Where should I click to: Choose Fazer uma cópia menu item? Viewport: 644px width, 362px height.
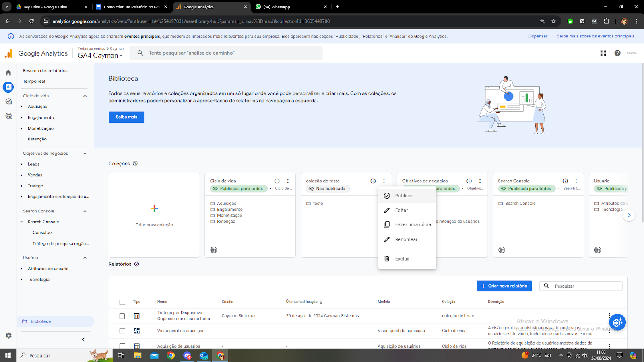point(407,225)
